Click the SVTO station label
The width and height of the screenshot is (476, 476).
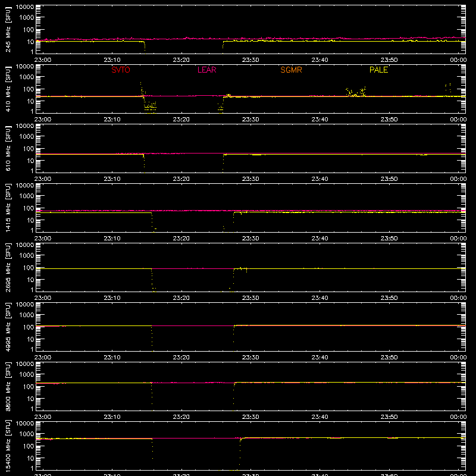(121, 70)
